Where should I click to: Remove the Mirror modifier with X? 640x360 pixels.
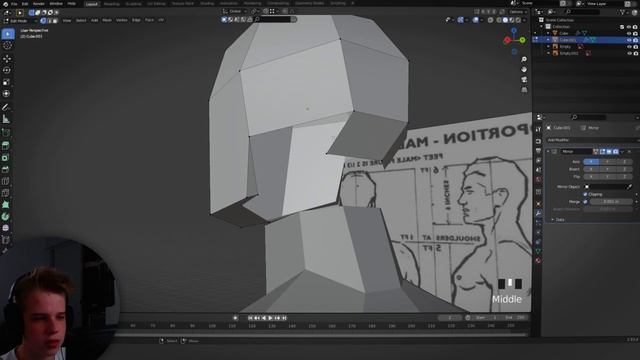click(629, 151)
